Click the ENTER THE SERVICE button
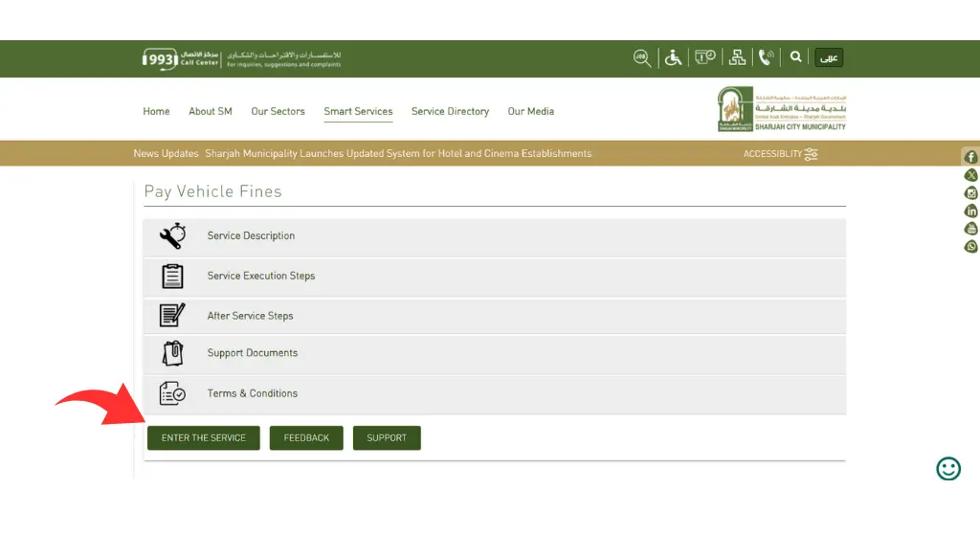 click(204, 437)
